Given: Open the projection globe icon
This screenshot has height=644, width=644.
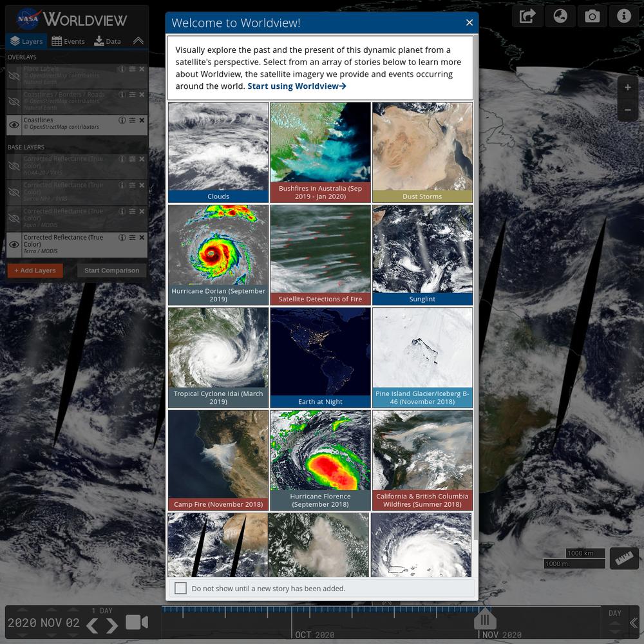Looking at the screenshot, I should [x=560, y=17].
